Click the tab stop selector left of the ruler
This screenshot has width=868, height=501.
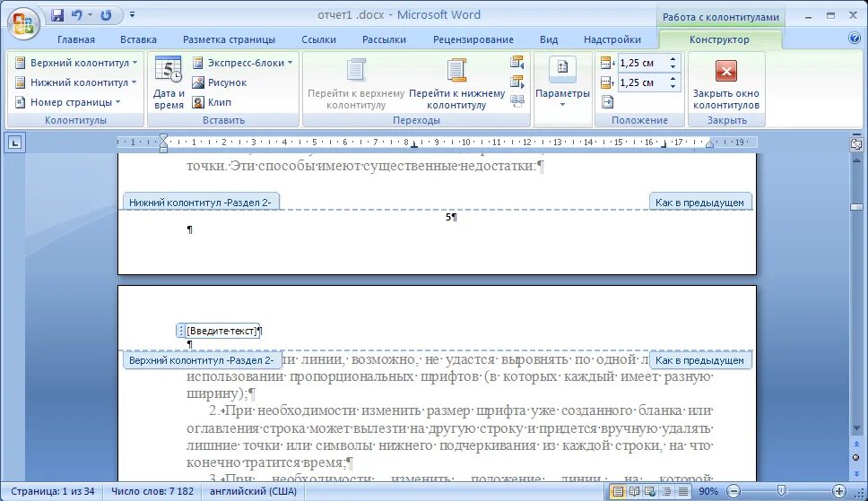15,143
